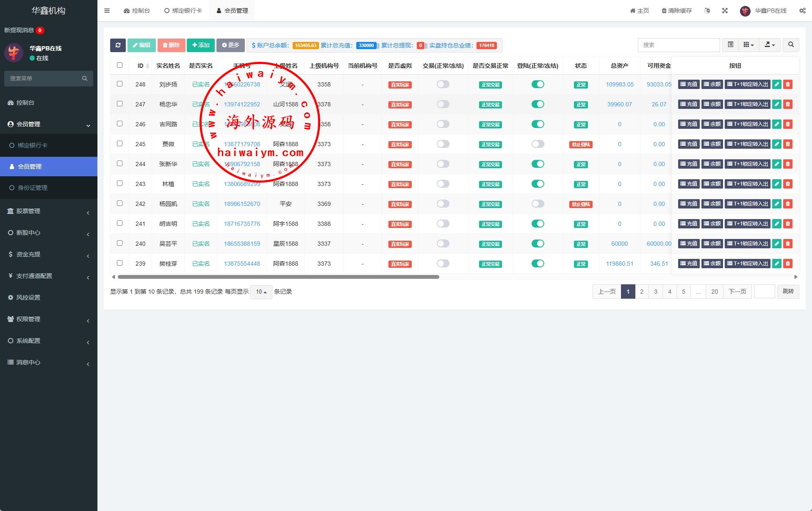Check the checkbox for member ID 246
812x511 pixels.
[x=119, y=124]
